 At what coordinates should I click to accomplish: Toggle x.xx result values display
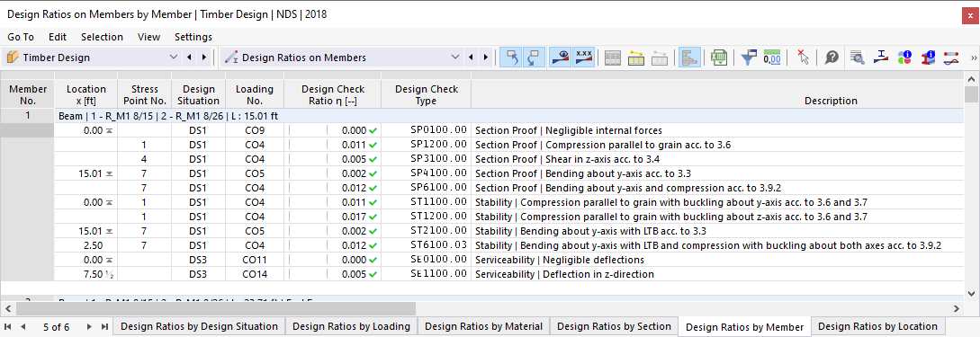[x=584, y=58]
